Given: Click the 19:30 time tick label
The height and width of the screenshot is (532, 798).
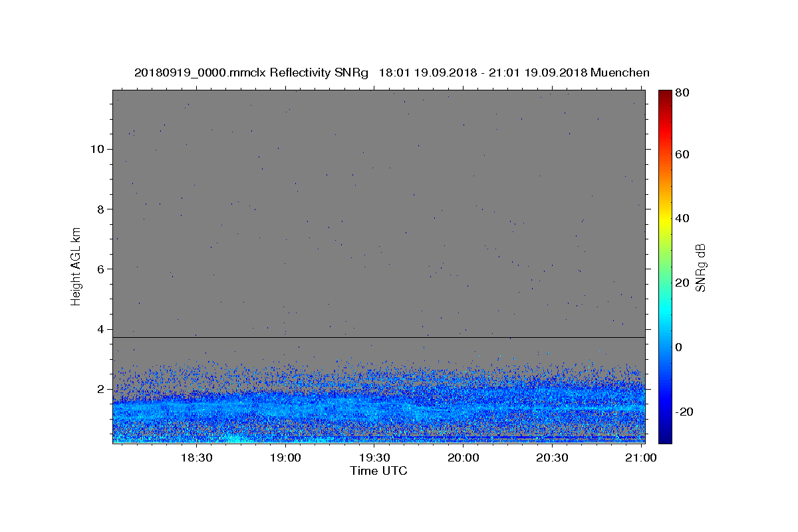Looking at the screenshot, I should tap(374, 458).
